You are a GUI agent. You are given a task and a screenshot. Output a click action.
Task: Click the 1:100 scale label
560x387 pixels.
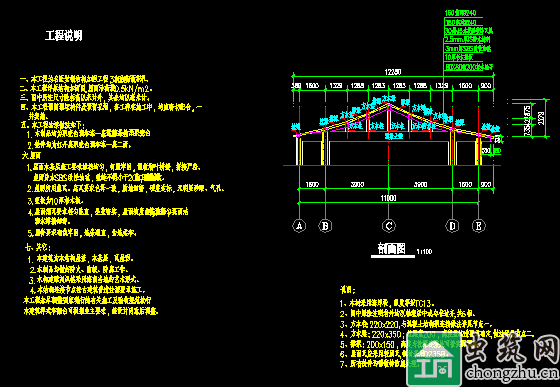pos(424,252)
